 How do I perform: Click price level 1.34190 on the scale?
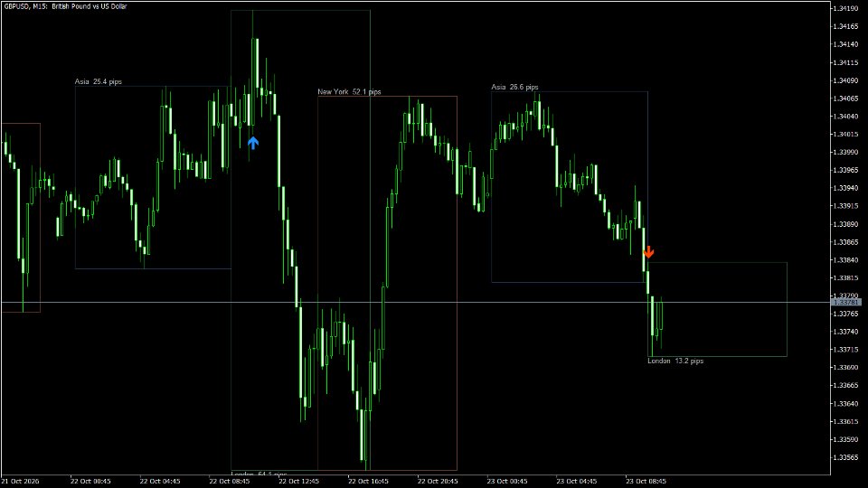click(847, 8)
